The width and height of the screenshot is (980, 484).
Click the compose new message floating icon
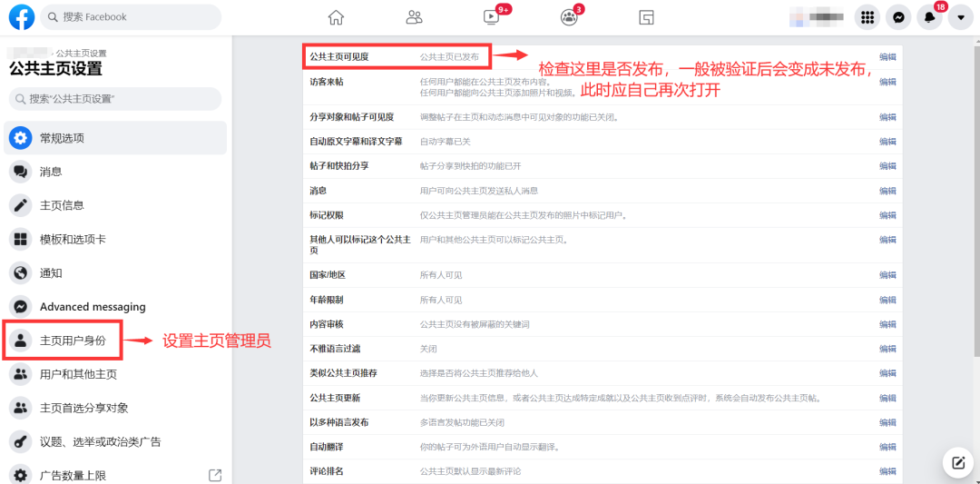tap(958, 463)
